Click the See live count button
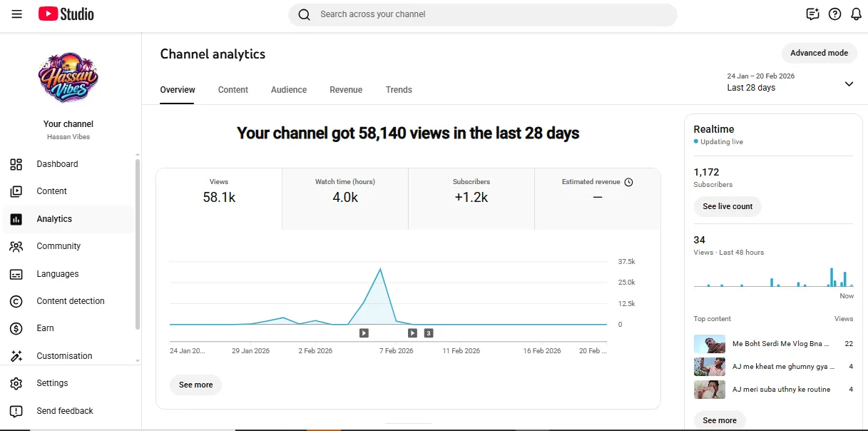The image size is (868, 431). point(727,206)
